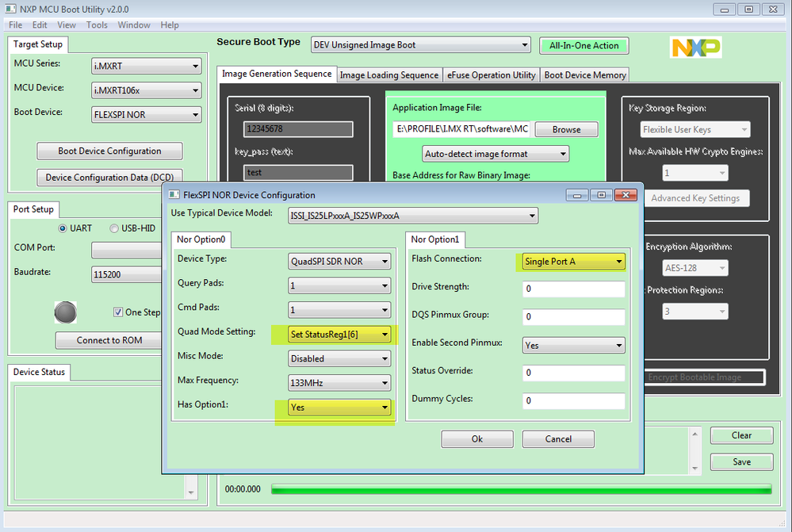Maximize the FlexSPI NOR configuration dialog
792x532 pixels.
pyautogui.click(x=601, y=195)
